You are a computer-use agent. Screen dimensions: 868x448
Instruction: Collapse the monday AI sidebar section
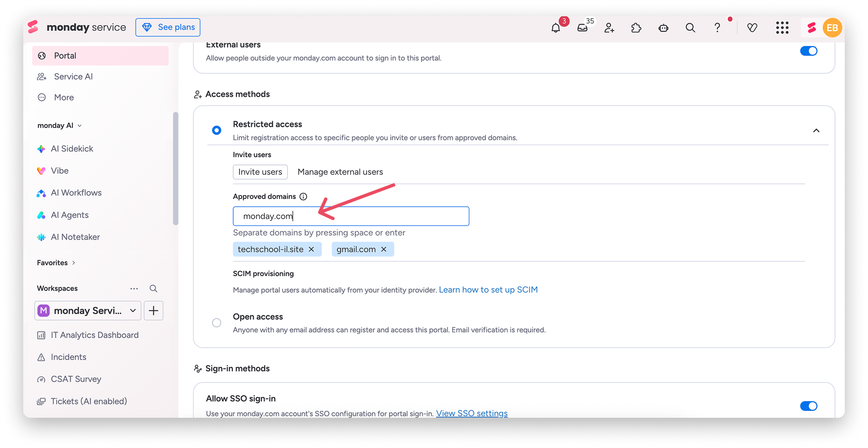click(x=79, y=125)
